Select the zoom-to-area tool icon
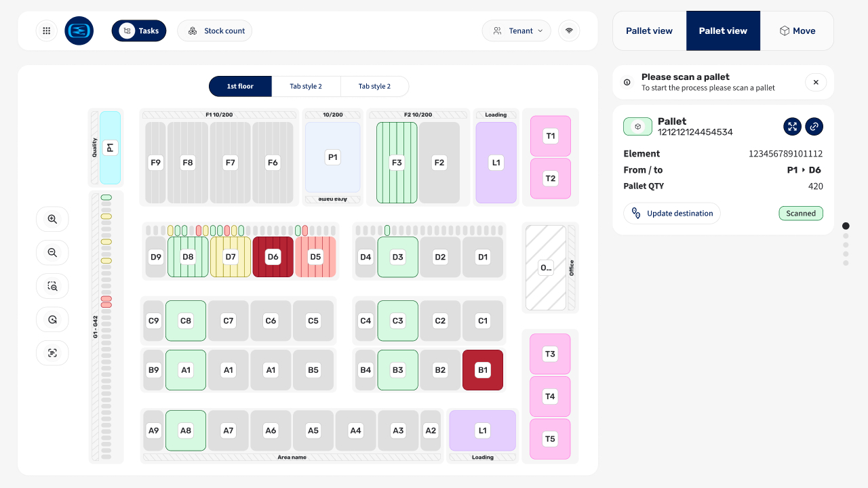Viewport: 868px width, 488px height. click(x=52, y=286)
